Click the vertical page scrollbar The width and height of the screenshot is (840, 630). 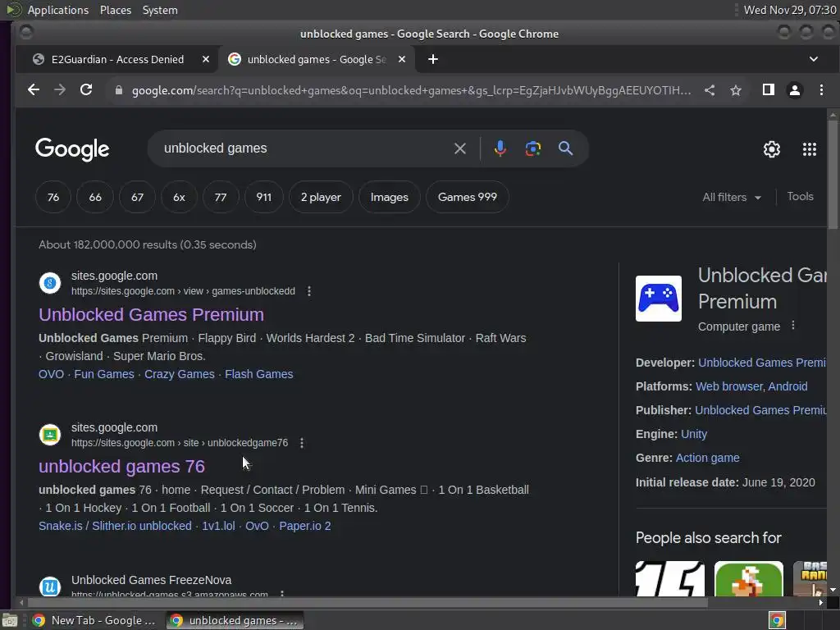coord(833,175)
